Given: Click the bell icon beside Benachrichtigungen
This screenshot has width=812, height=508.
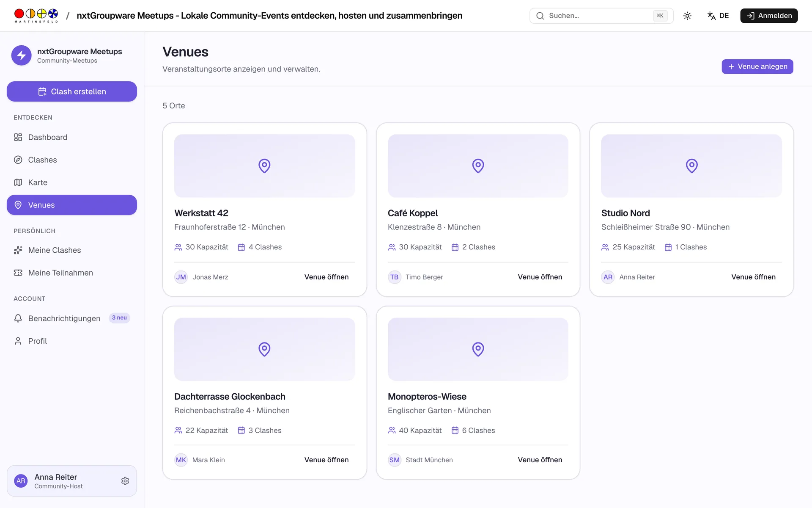Looking at the screenshot, I should [18, 318].
